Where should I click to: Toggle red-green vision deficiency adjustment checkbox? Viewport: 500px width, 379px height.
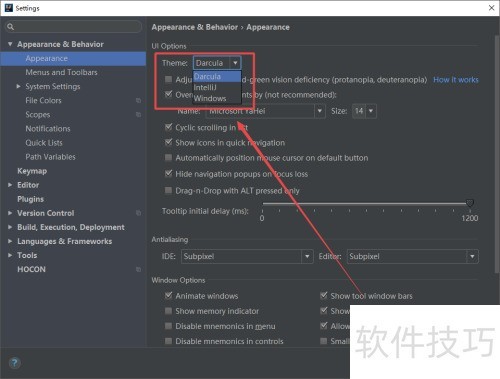[169, 79]
